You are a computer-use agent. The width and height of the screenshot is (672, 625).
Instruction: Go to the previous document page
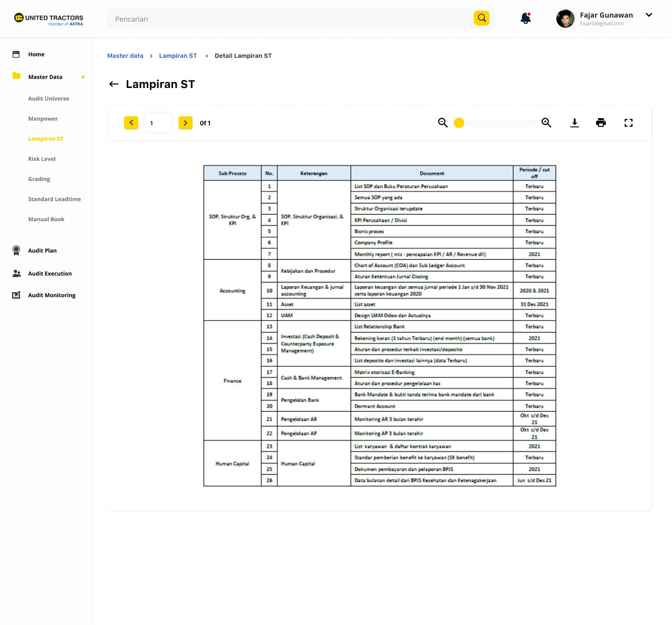point(131,123)
